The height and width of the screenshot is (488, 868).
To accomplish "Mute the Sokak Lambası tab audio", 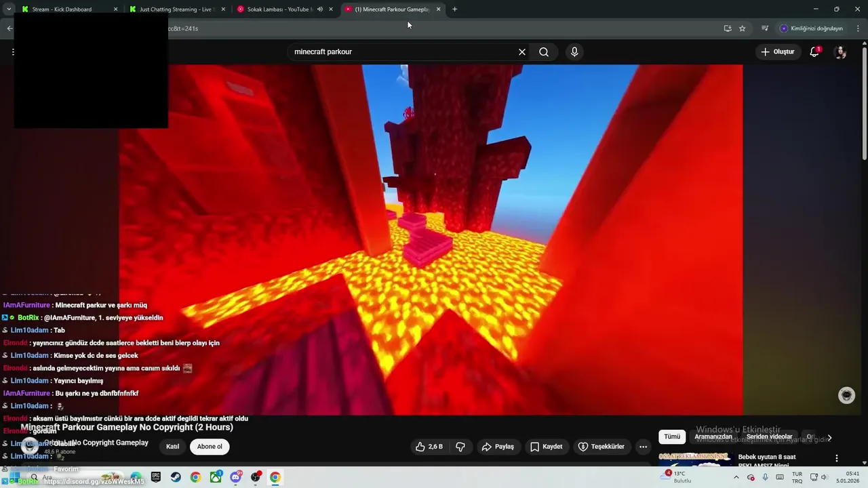I will [x=320, y=9].
